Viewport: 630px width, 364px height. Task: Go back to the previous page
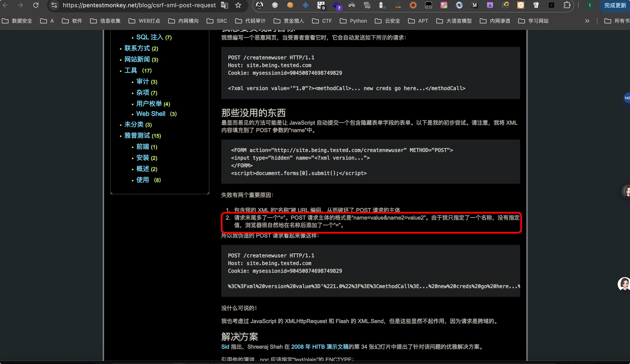[6, 5]
